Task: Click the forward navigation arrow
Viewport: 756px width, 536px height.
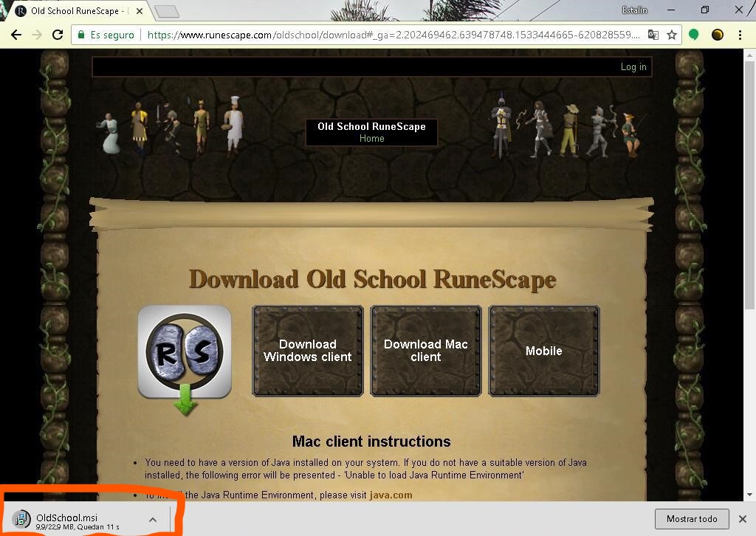Action: click(37, 35)
